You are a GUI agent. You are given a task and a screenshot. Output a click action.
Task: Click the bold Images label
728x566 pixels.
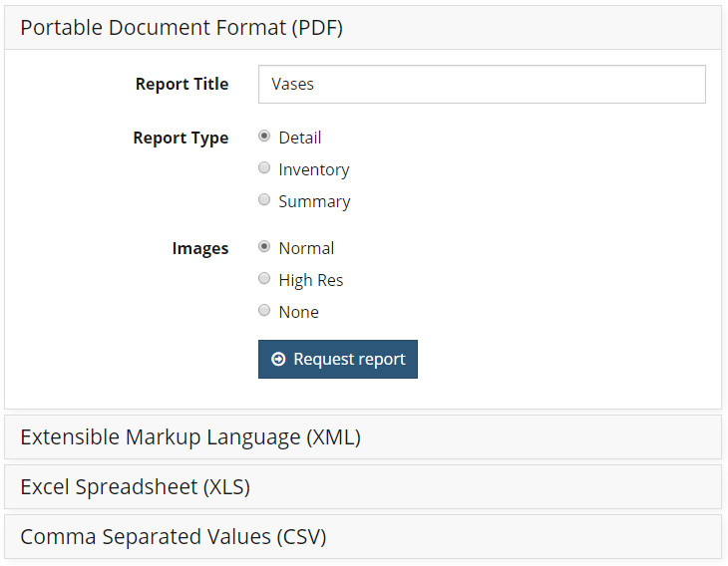pyautogui.click(x=200, y=249)
